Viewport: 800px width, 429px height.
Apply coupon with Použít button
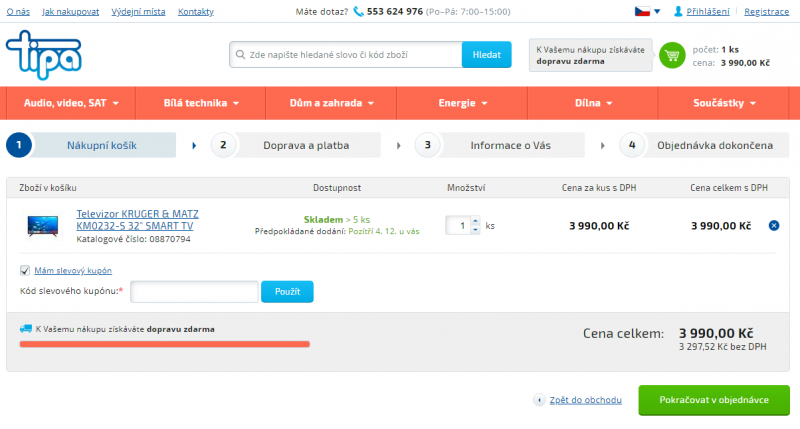click(x=287, y=291)
